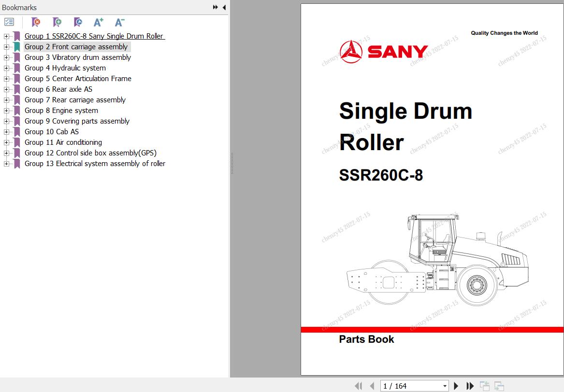This screenshot has width=564, height=392.
Task: Click the roller machine illustration on the page
Action: coord(437,259)
